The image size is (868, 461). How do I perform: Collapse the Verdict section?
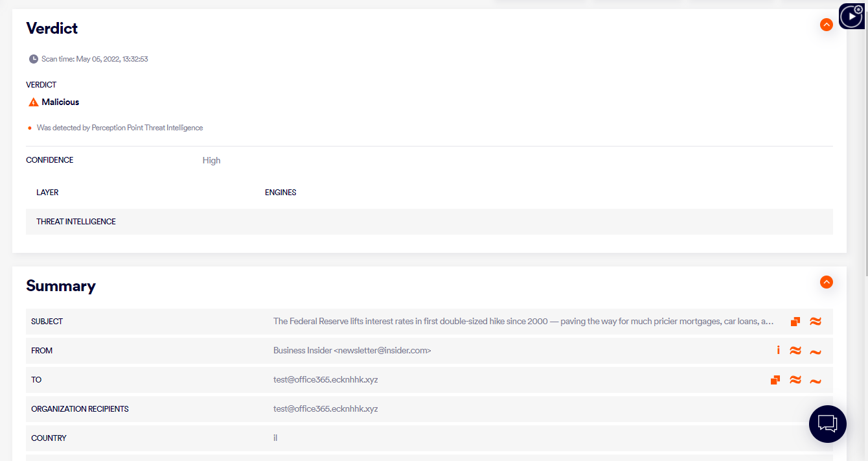coord(826,25)
